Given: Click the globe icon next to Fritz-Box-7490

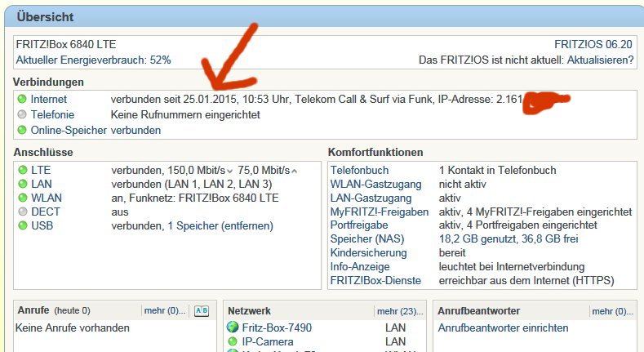Looking at the screenshot, I should pyautogui.click(x=233, y=327).
